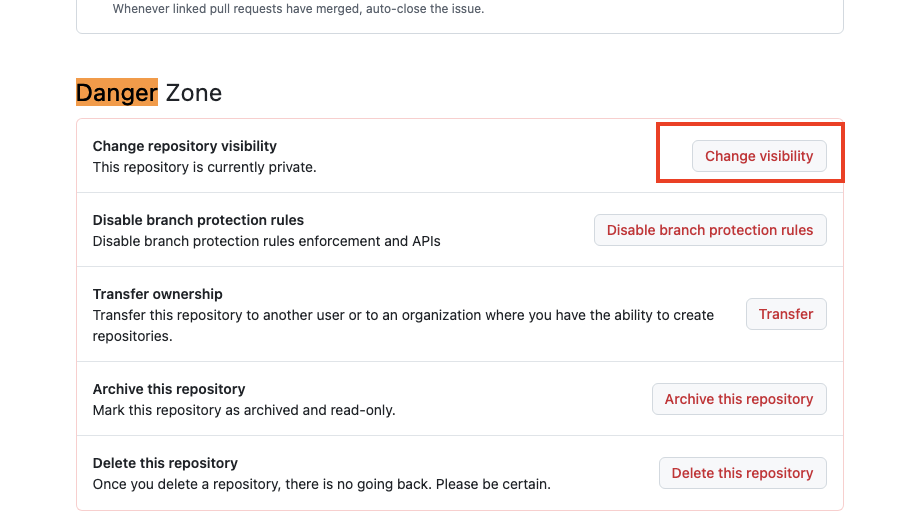This screenshot has width=909, height=522.
Task: Click the auto-close the issue description text
Action: (298, 9)
